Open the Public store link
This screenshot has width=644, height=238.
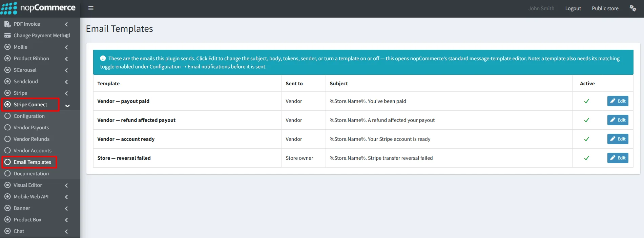(605, 8)
